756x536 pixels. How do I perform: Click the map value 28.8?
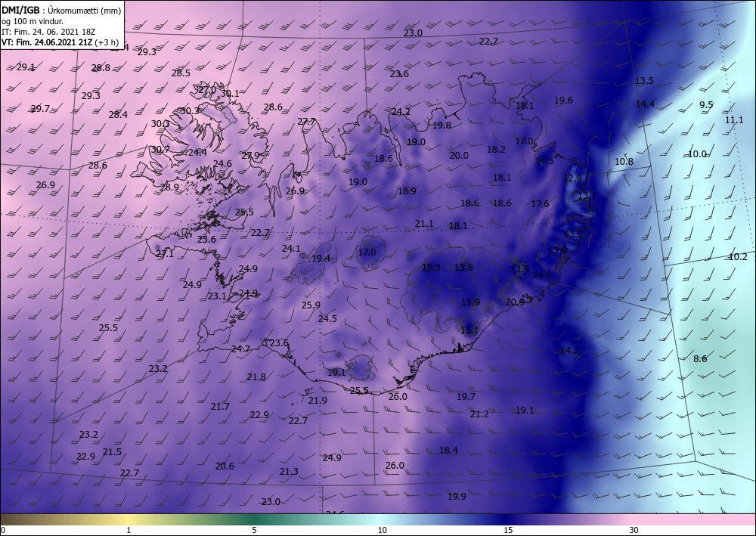[101, 68]
